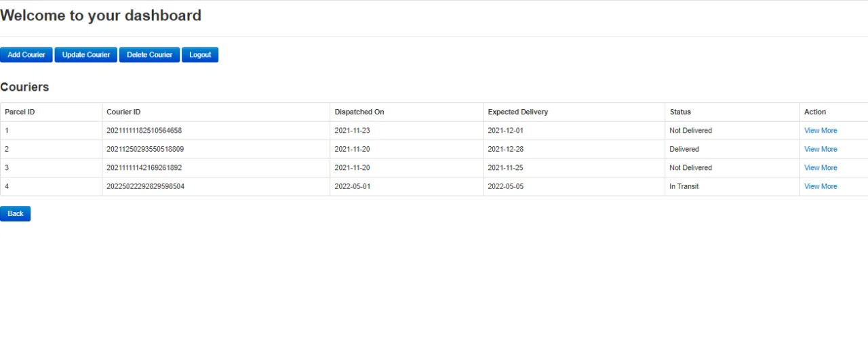Click Not Delivered status of parcel 3
Screen dimensions: 868x361
pos(691,168)
